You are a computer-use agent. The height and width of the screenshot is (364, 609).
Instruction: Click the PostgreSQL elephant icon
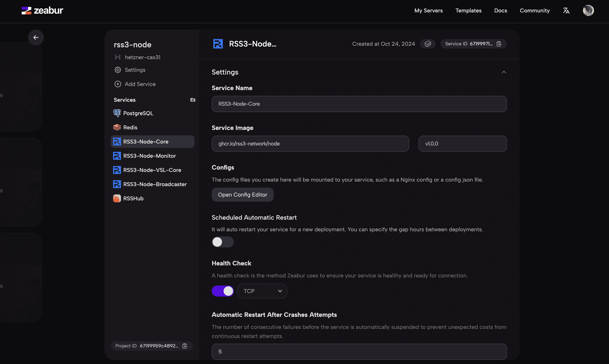117,113
